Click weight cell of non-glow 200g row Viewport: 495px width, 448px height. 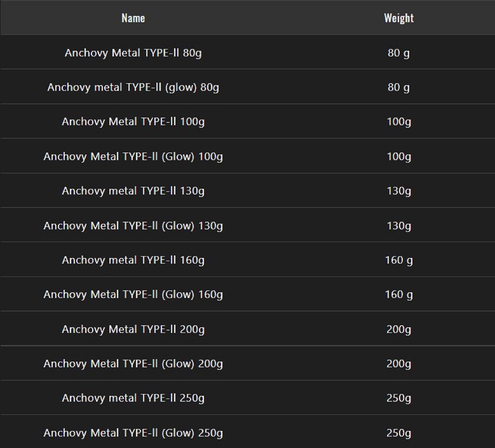[399, 329]
